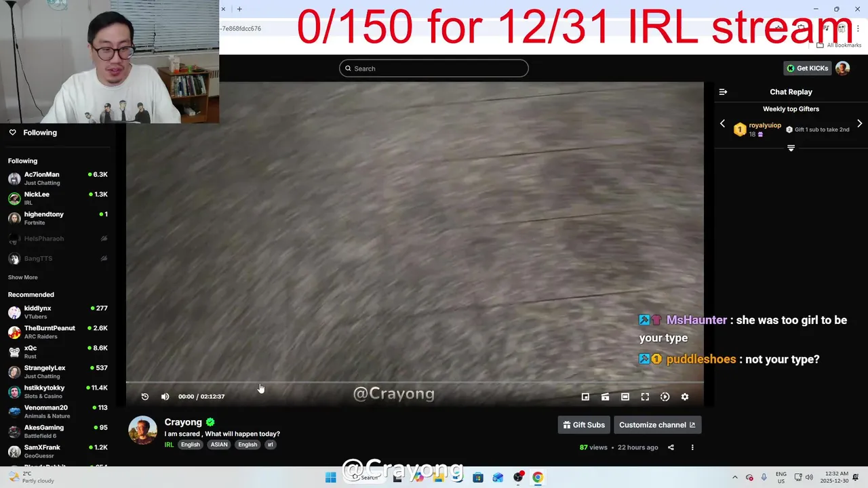Screen dimensions: 868x488
Task: Toggle theater mode in video player
Action: [x=625, y=397]
